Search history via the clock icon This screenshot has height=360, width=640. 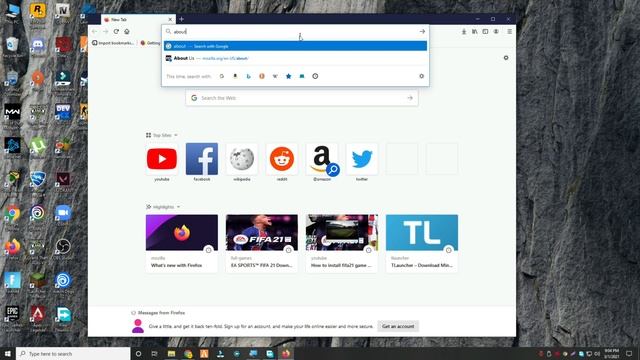tap(315, 76)
